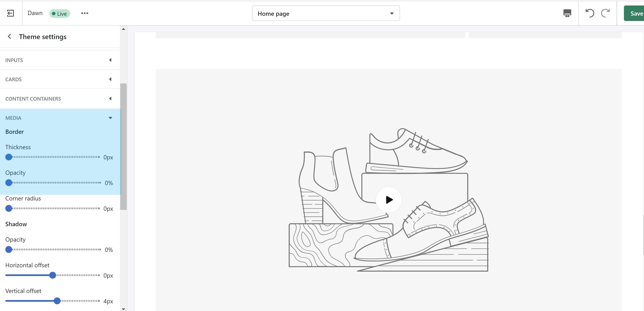The width and height of the screenshot is (644, 311).
Task: Click scroll up arrow in sidebar
Action: 123,29
